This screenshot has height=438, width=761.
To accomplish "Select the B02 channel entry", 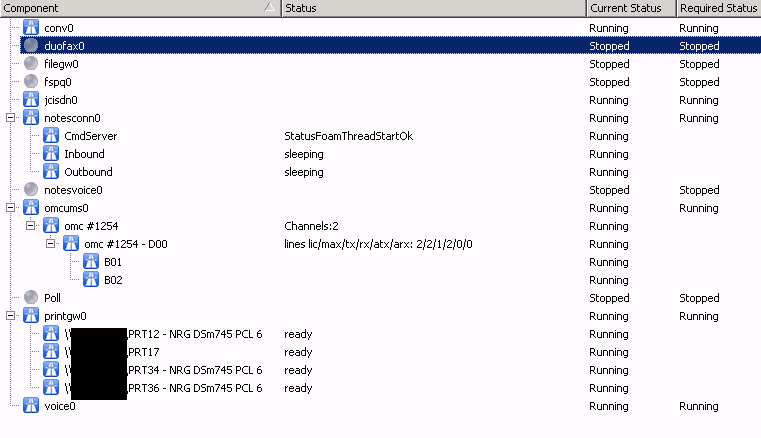I will tap(112, 280).
